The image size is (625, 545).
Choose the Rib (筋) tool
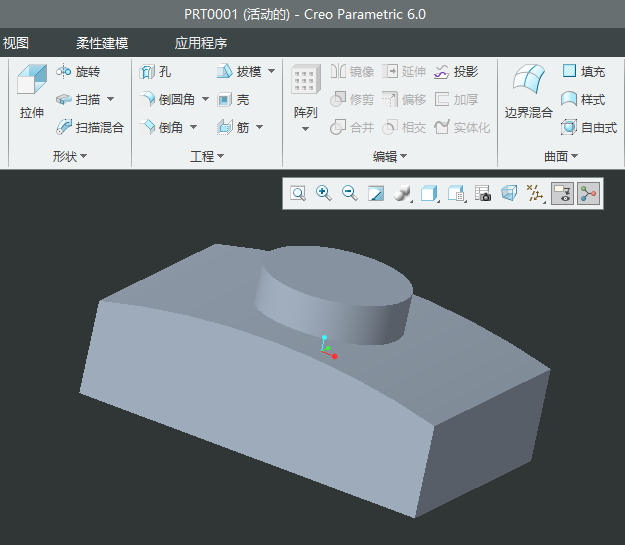[233, 128]
